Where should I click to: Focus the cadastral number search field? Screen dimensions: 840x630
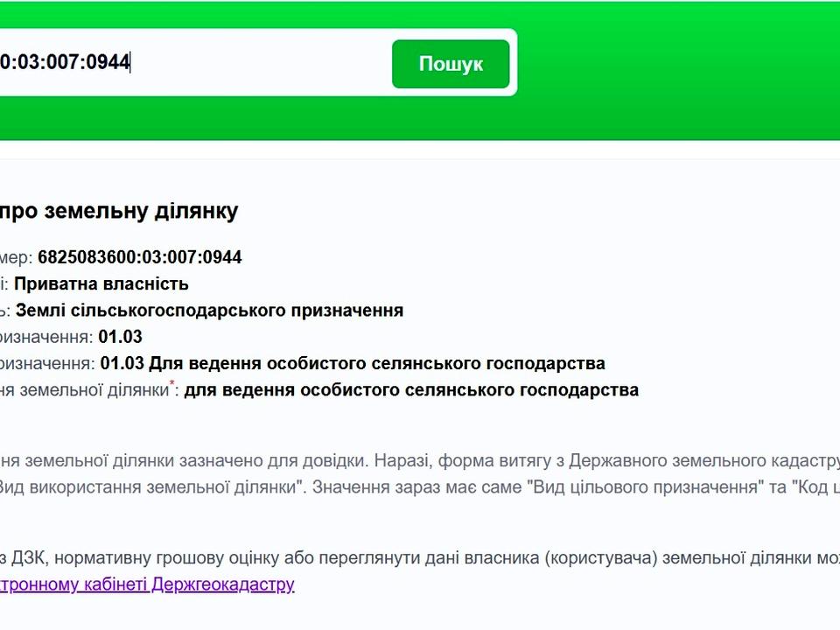click(x=175, y=62)
